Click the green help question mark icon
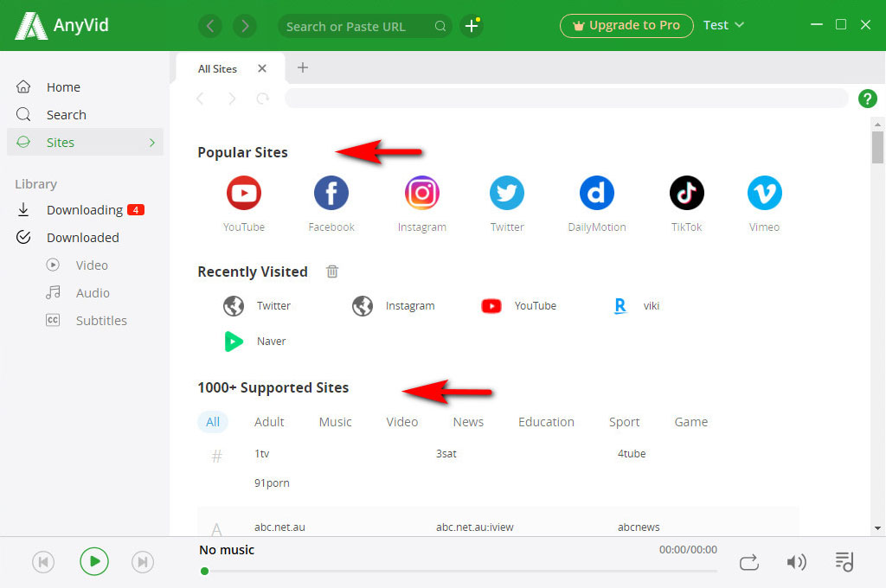The image size is (886, 588). tap(867, 99)
